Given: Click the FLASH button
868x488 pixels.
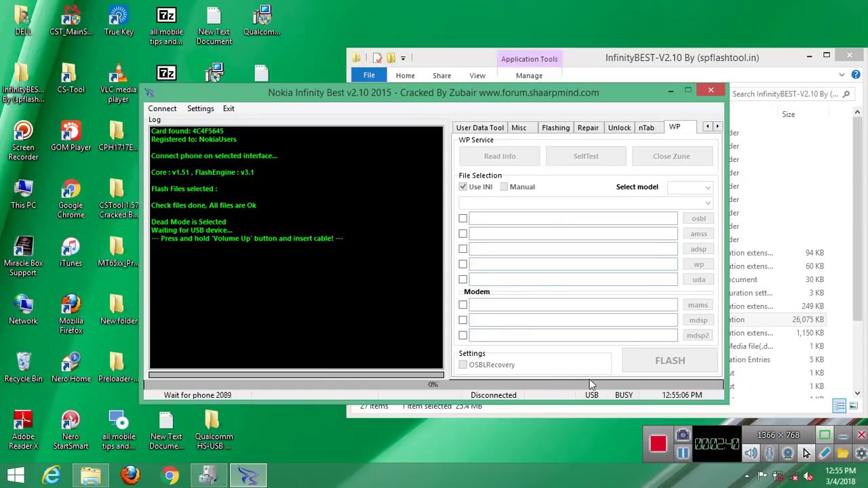Looking at the screenshot, I should pos(670,361).
